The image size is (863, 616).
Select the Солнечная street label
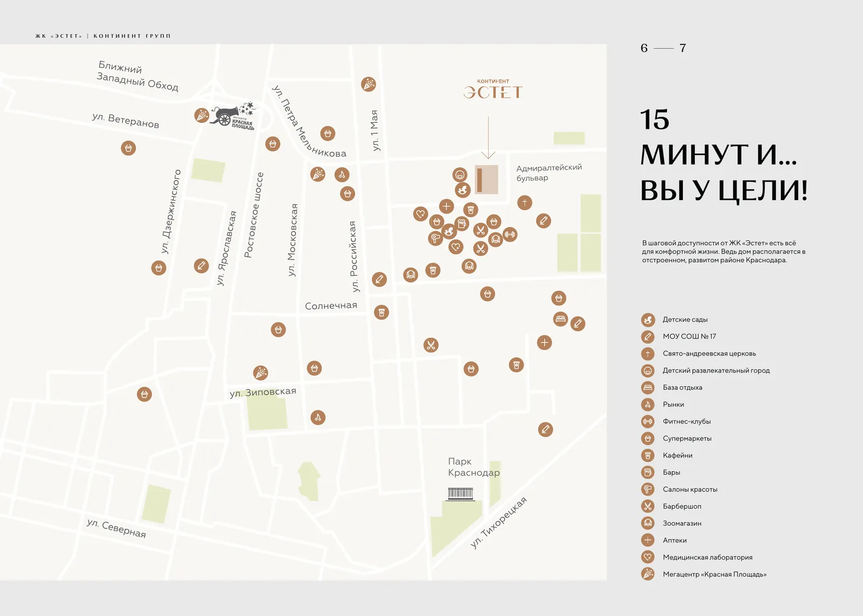[331, 306]
